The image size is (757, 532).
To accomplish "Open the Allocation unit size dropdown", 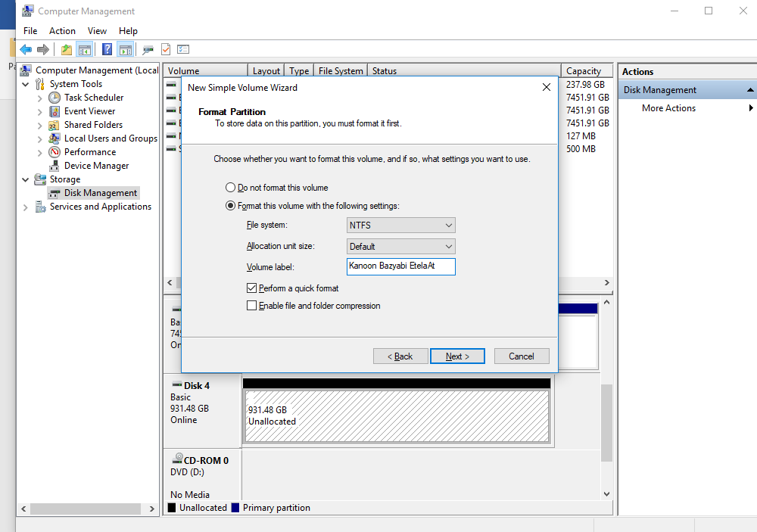I will [401, 247].
